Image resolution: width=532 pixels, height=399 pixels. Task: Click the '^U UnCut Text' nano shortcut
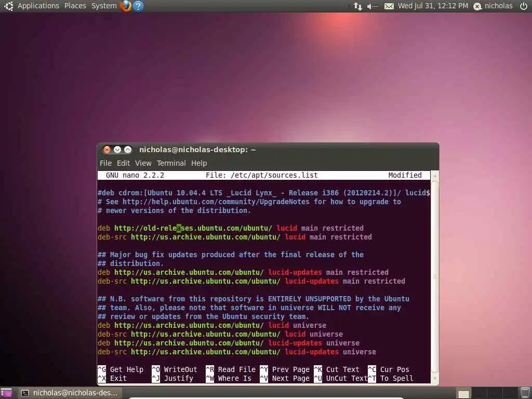tap(341, 378)
